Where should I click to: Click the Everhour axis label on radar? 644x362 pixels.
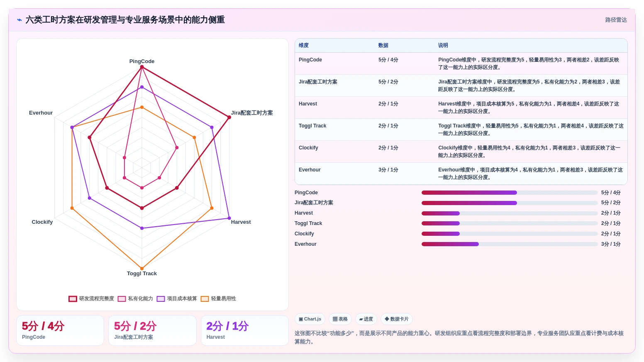coord(41,113)
